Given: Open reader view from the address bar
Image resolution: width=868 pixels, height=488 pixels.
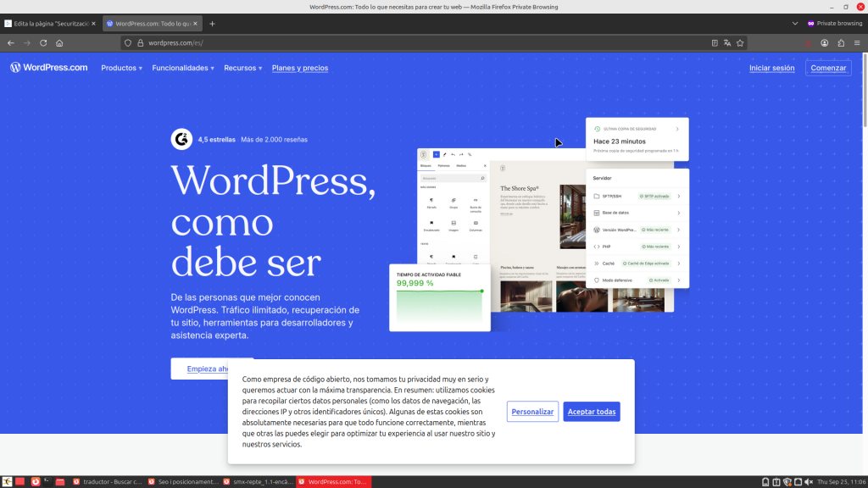Looking at the screenshot, I should 715,42.
